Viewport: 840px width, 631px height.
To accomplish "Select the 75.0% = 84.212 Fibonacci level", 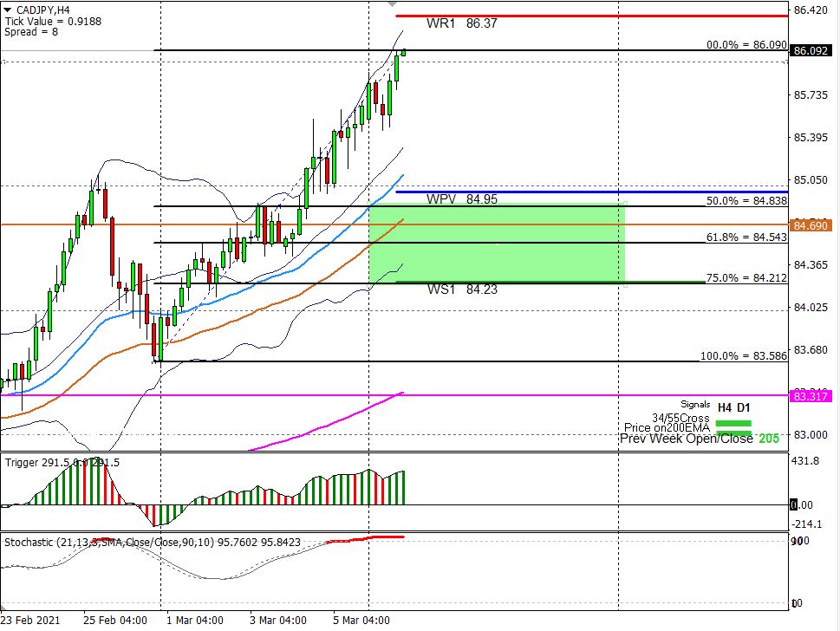I will (x=746, y=278).
